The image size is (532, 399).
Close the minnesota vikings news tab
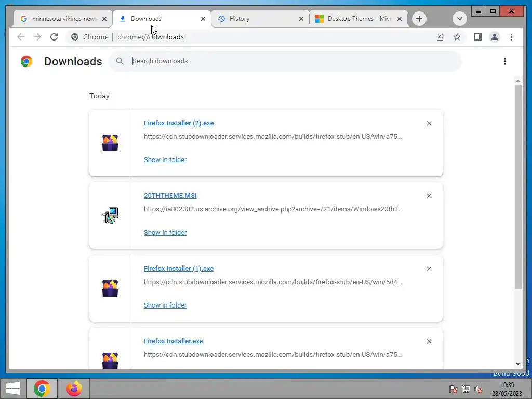click(x=104, y=19)
